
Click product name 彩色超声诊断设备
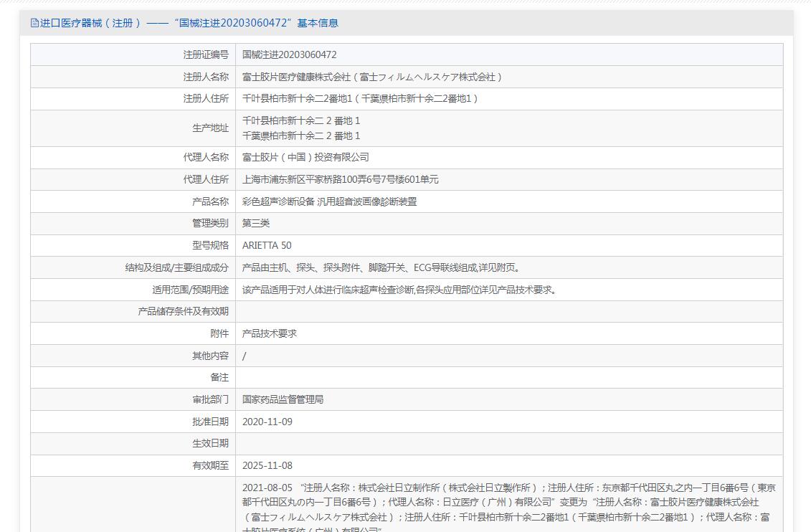(x=278, y=201)
